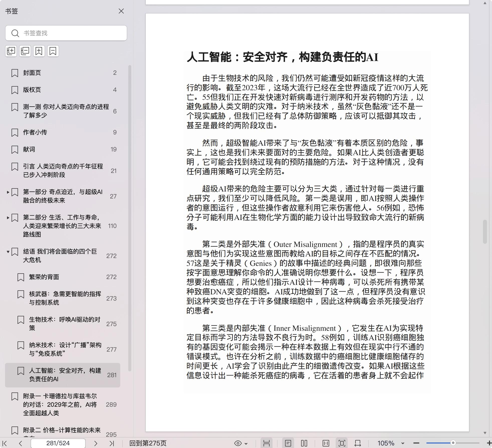Click the bookmark search magnifier icon
Viewport: 492px width, 448px height.
tap(15, 33)
